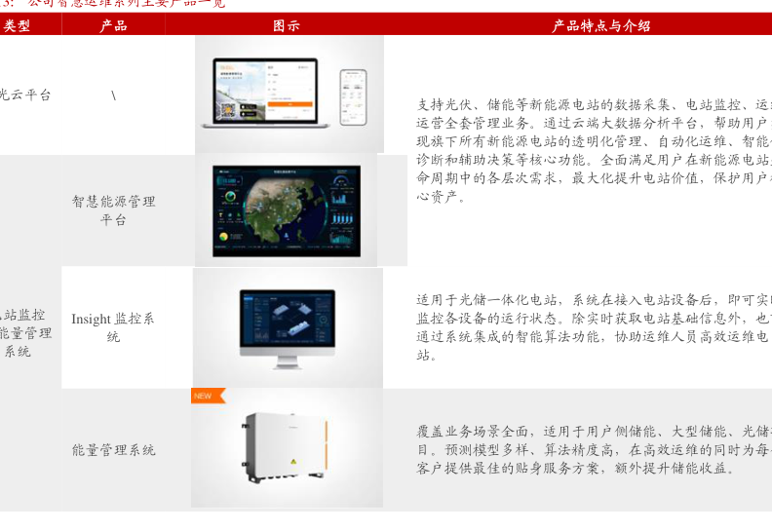The height and width of the screenshot is (532, 772).
Task: Select the 光云平台 cell
Action: point(24,95)
